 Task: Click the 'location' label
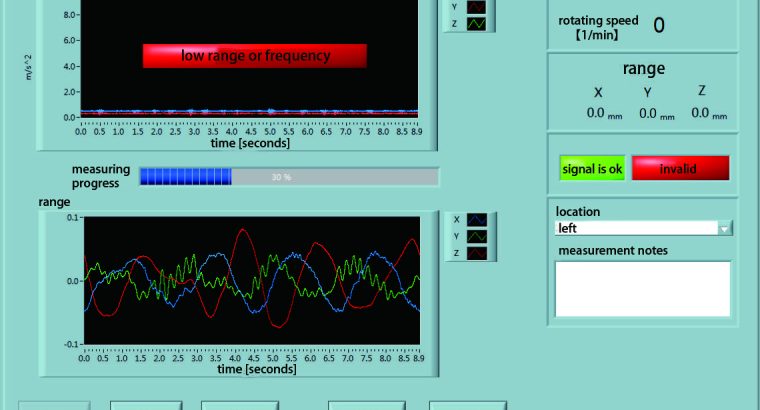[578, 212]
